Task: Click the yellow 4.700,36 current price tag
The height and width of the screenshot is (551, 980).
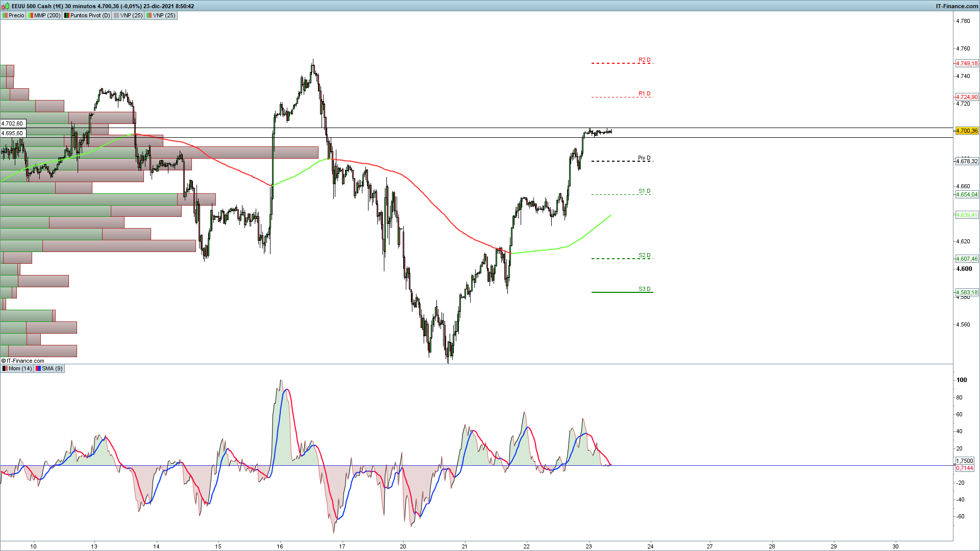Action: (x=967, y=131)
